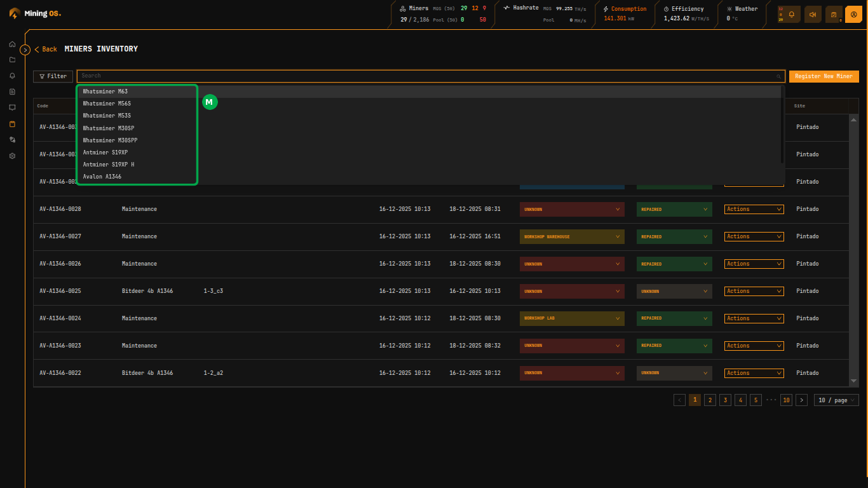This screenshot has height=488, width=868.
Task: Click the Filter button
Action: 53,76
